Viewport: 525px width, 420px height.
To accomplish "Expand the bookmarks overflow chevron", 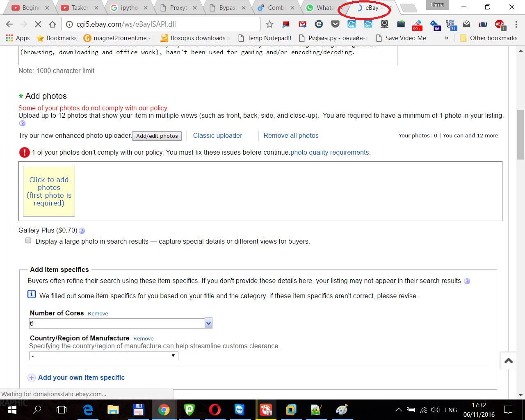I will tap(446, 38).
